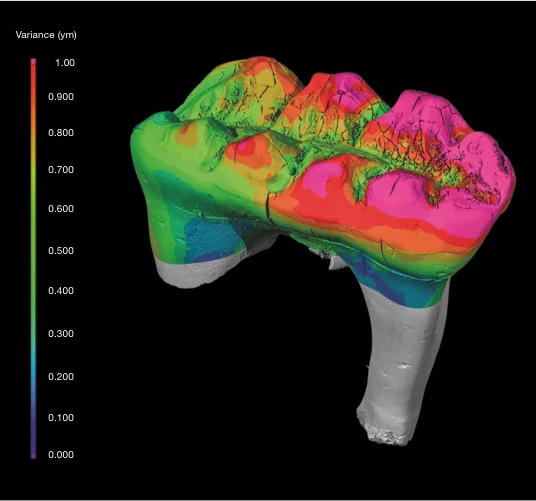Select the 0.600 scale label
Viewport: 536px width, 501px height.
click(61, 208)
